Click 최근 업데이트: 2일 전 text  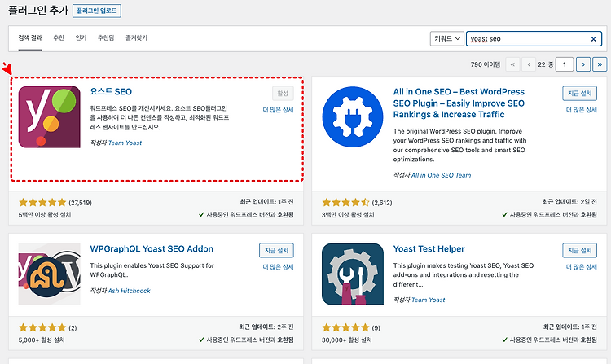coord(569,202)
